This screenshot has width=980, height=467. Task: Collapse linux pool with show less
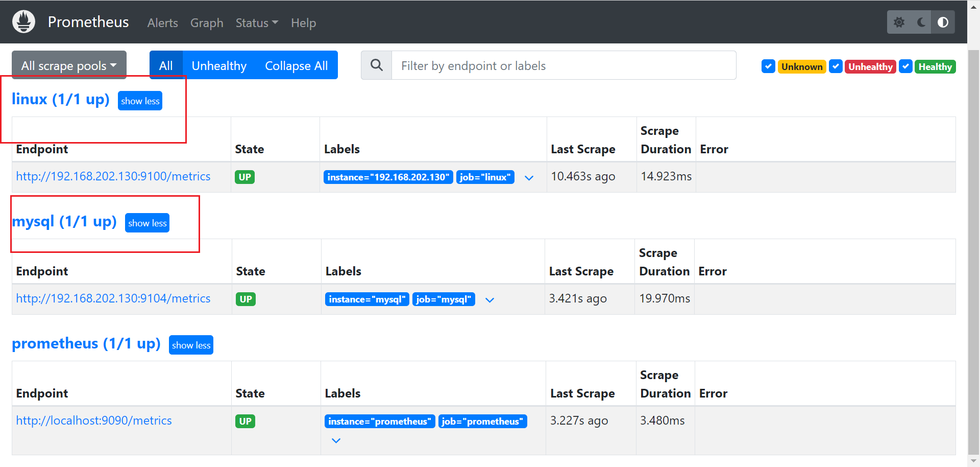[140, 101]
